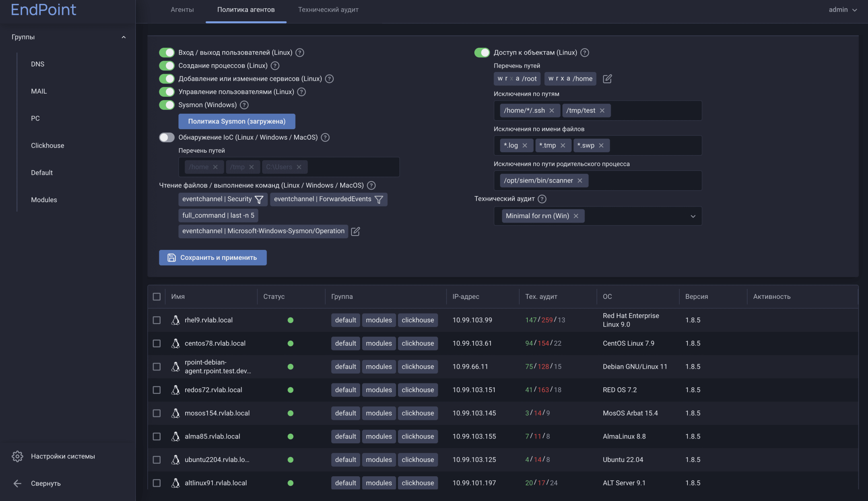
Task: Turn off the Sysmon (Windows) switch
Action: pyautogui.click(x=167, y=105)
